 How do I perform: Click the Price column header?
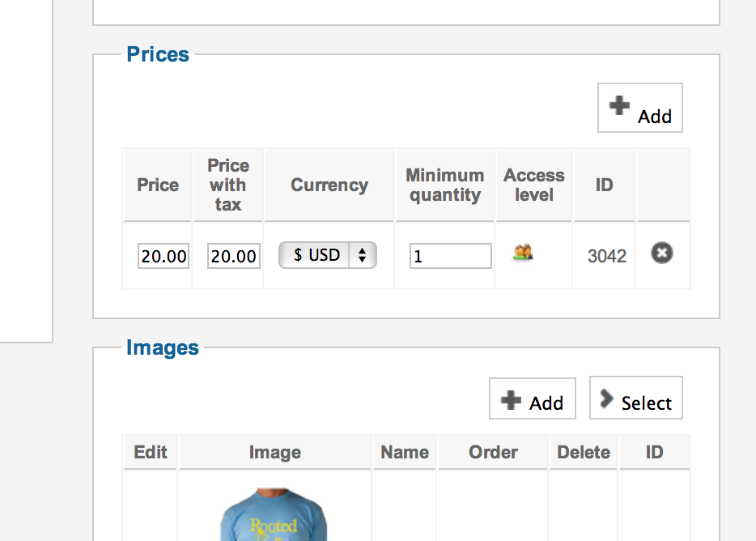tap(158, 185)
